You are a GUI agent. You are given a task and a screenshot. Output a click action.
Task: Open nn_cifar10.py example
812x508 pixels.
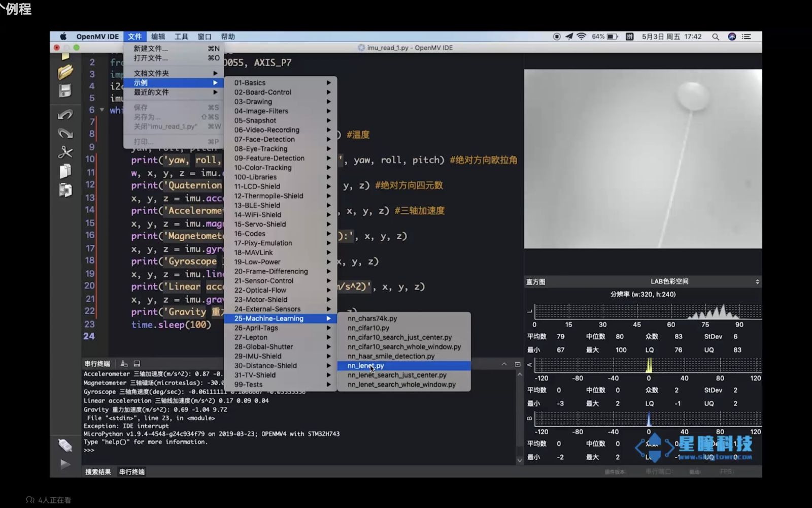(404, 328)
